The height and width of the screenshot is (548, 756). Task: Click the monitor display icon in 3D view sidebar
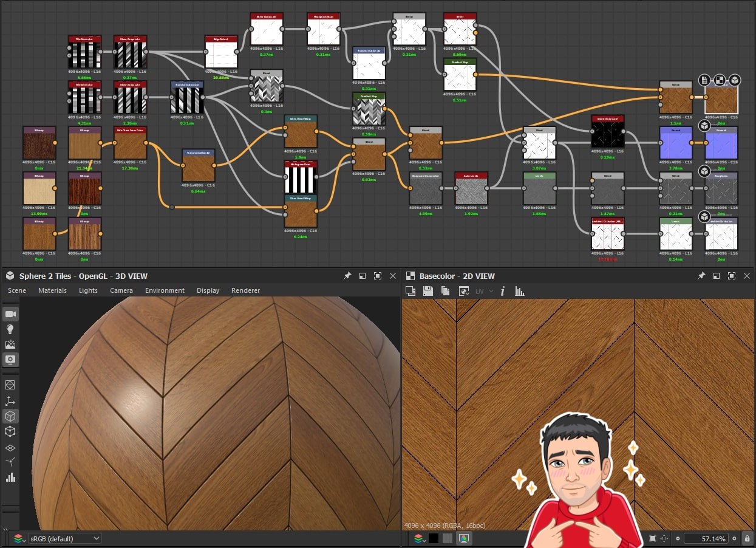[10, 359]
